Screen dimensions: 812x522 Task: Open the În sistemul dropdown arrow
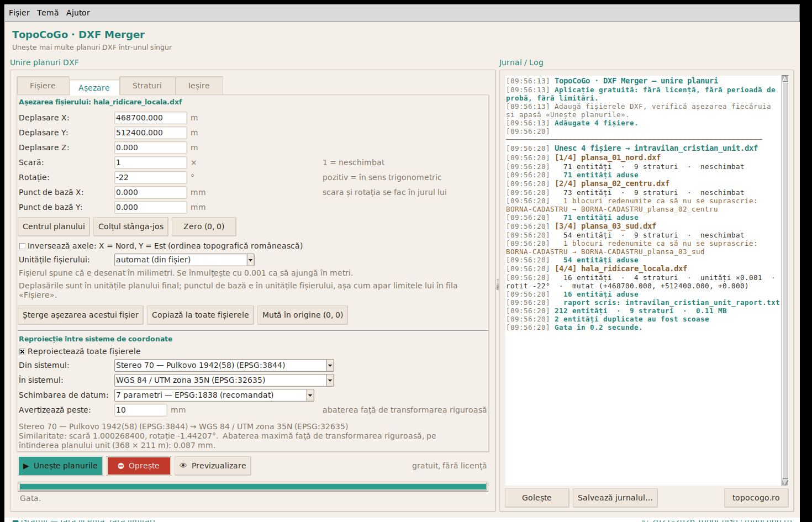tap(330, 380)
